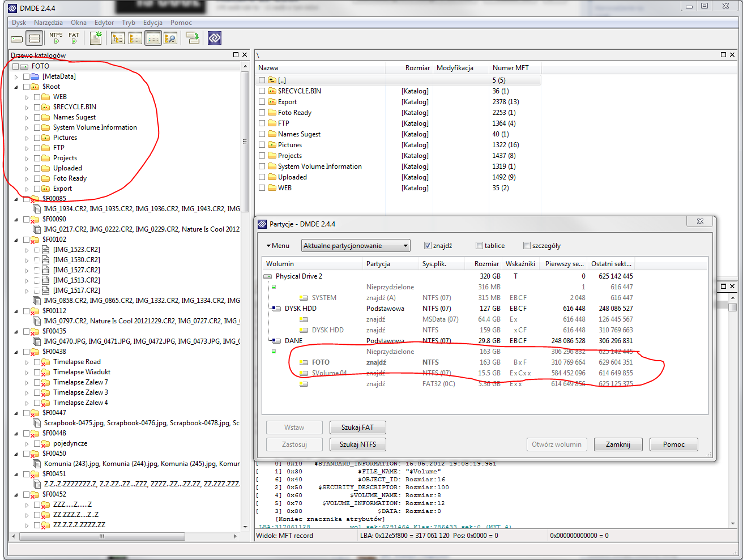Open the partitions toolbar icon
The width and height of the screenshot is (743, 560).
[35, 39]
